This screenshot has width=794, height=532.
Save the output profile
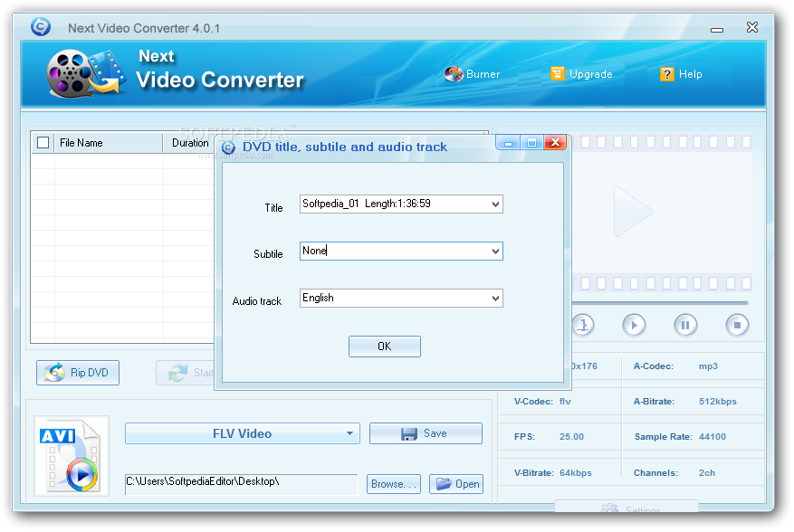[x=426, y=433]
